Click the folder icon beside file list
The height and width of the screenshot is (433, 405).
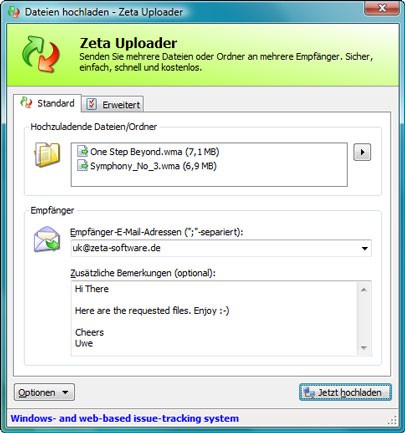(x=47, y=155)
